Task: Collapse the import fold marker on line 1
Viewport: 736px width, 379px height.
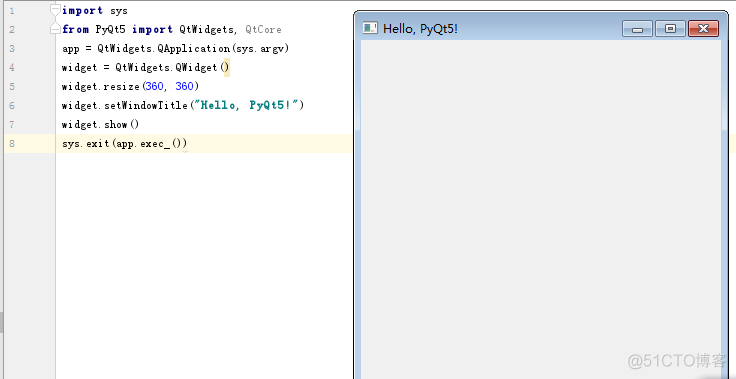Action: [x=55, y=10]
